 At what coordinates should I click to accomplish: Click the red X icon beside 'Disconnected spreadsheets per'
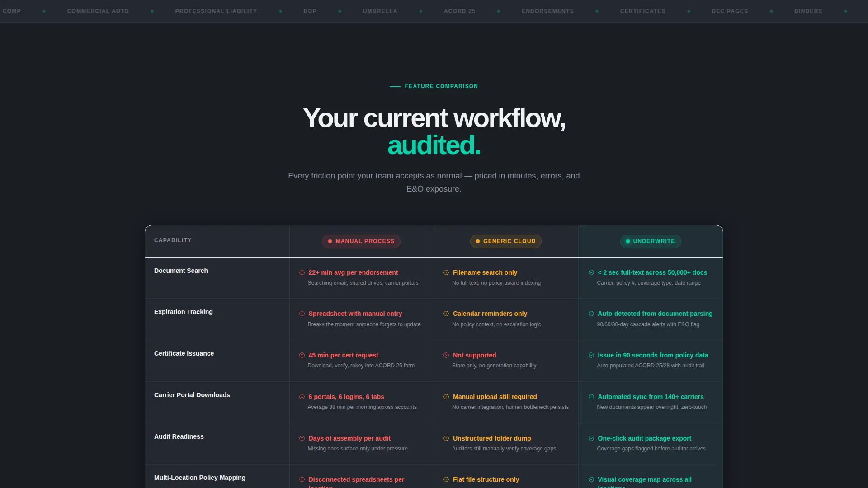tap(302, 479)
